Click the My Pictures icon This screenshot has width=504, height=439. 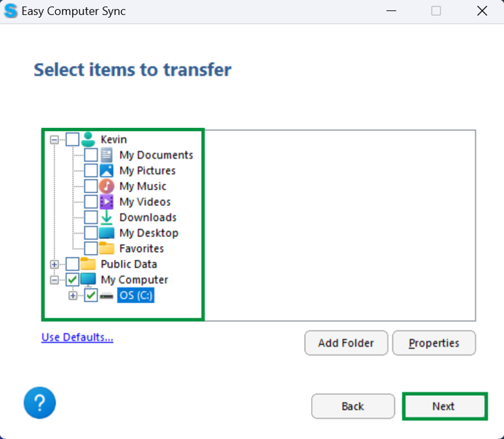coord(106,171)
